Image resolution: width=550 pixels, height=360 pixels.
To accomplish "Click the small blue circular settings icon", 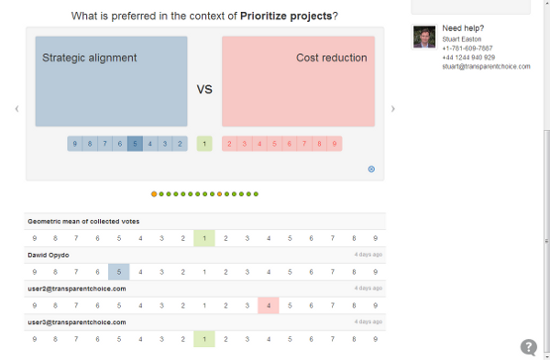I will tap(371, 169).
